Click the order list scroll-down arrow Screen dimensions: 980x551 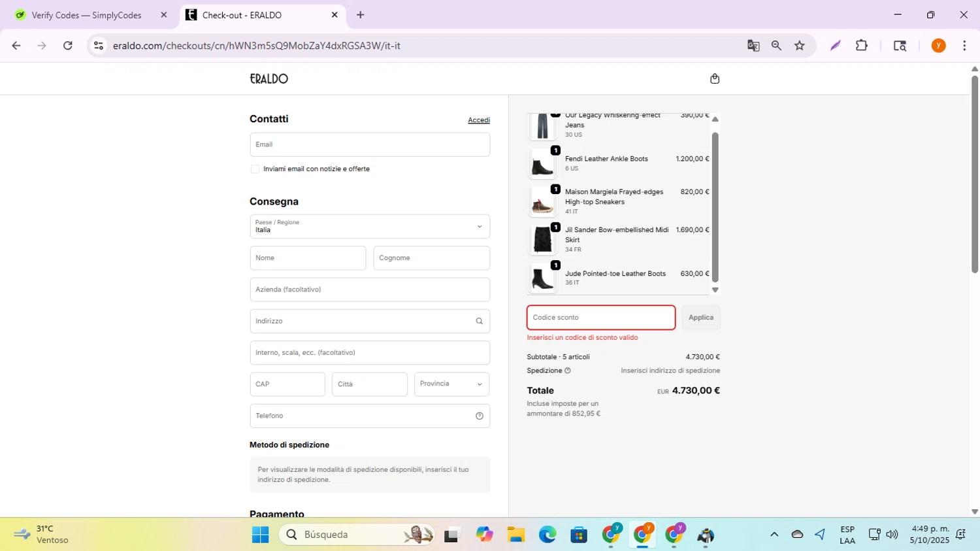coord(715,290)
